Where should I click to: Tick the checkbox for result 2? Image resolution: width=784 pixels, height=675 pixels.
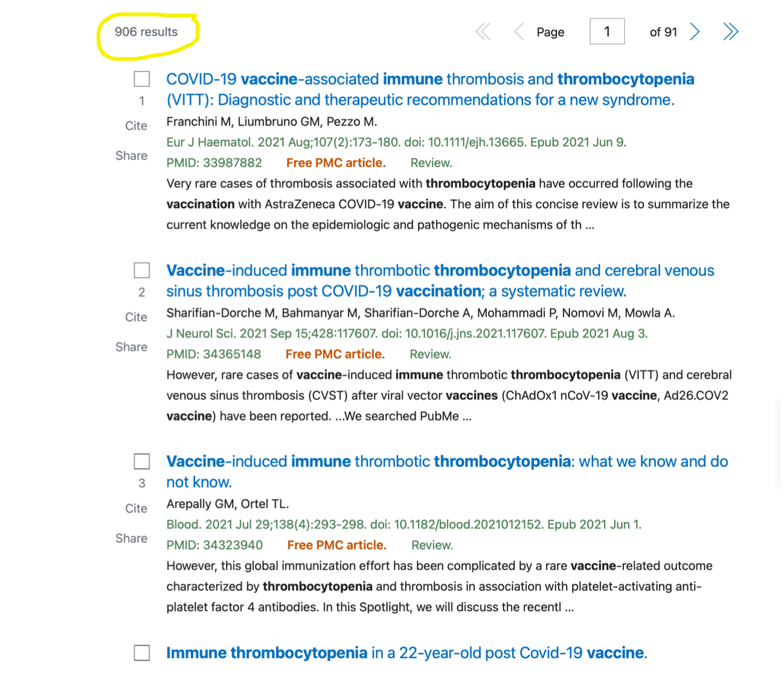point(142,270)
